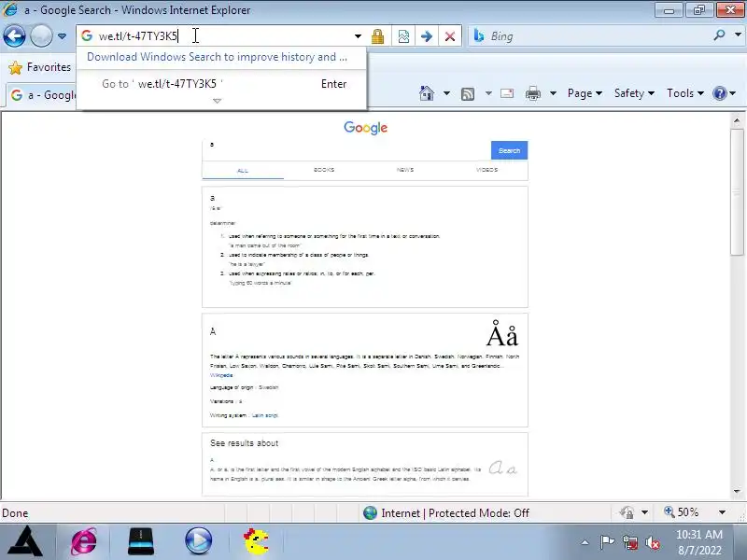Click the scroll down arrow
The height and width of the screenshot is (560, 747).
click(737, 491)
